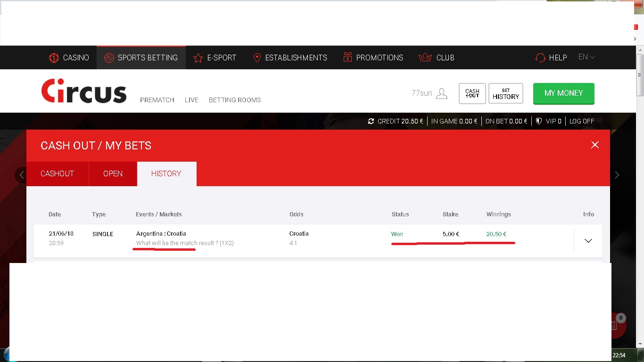The image size is (644, 362).
Task: Click the Club crown icon
Action: [425, 58]
